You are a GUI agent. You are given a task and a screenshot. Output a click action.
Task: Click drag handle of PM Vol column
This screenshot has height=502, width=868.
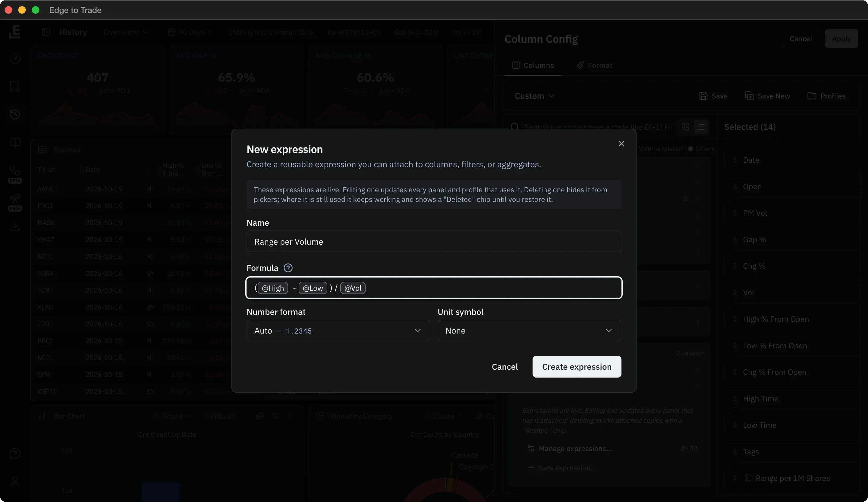tap(735, 213)
